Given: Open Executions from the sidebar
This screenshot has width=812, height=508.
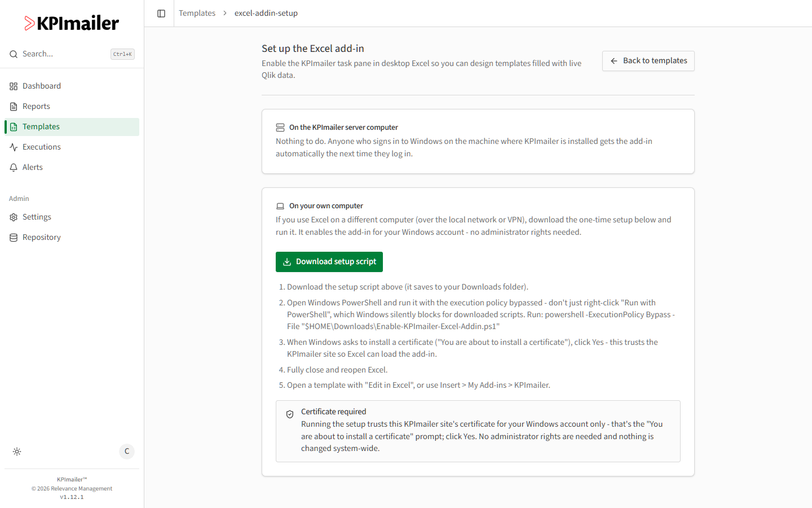Looking at the screenshot, I should (72, 147).
